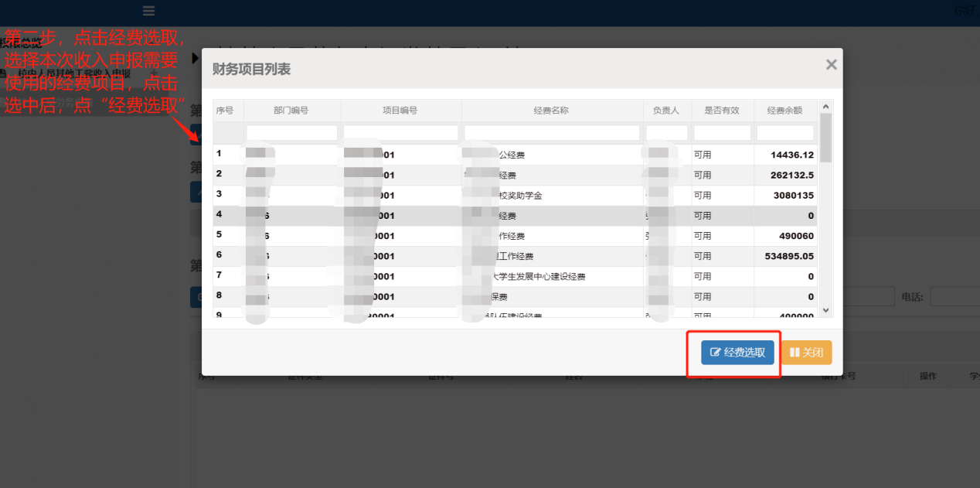Click the scrollbar down arrow in the table

[825, 309]
